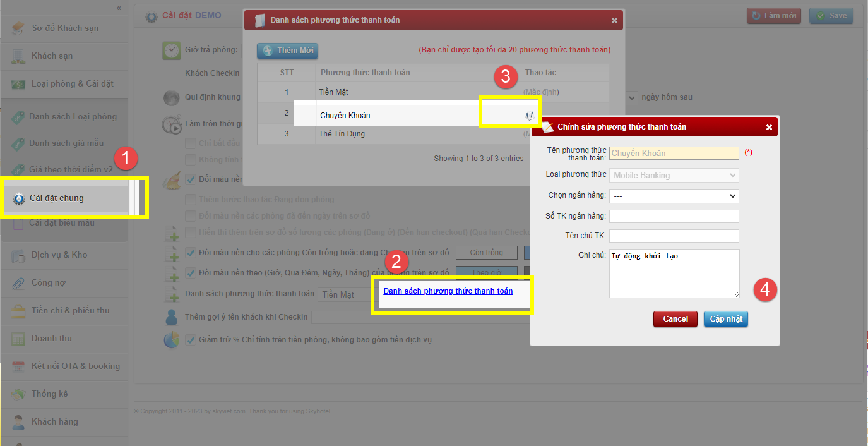
Task: Click Danh sách phương thức thanh toán link
Action: point(448,291)
